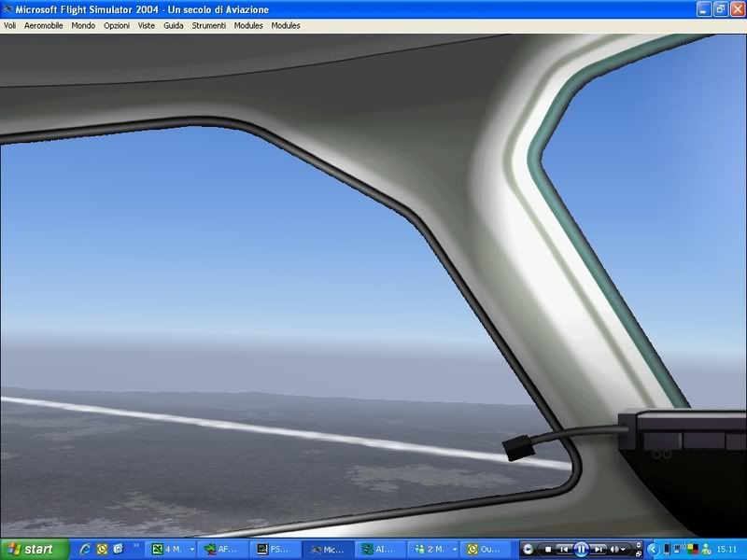Launch Outlook from quick launch bar

tap(102, 549)
